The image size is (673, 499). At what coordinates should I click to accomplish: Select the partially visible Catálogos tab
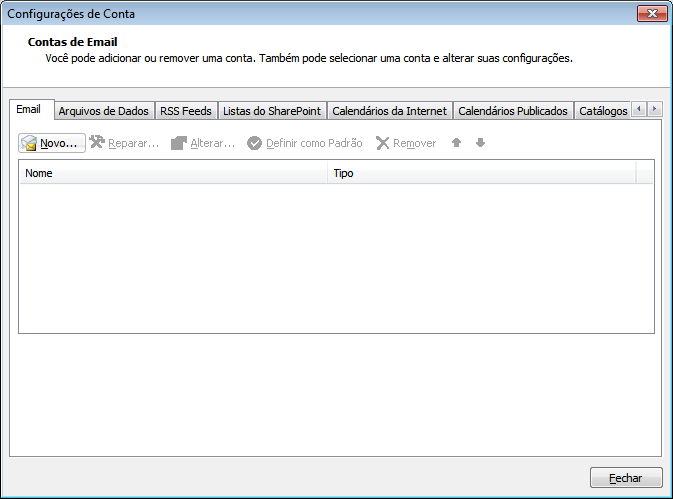pos(603,111)
